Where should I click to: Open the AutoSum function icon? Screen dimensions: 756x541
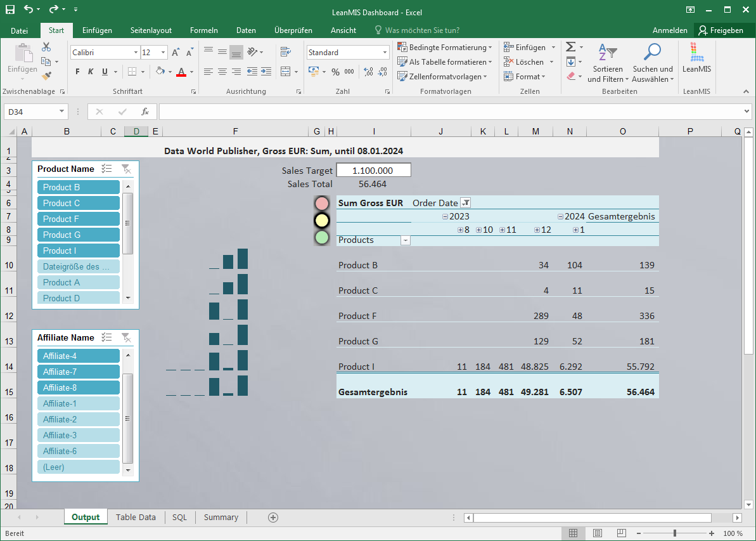(x=570, y=48)
